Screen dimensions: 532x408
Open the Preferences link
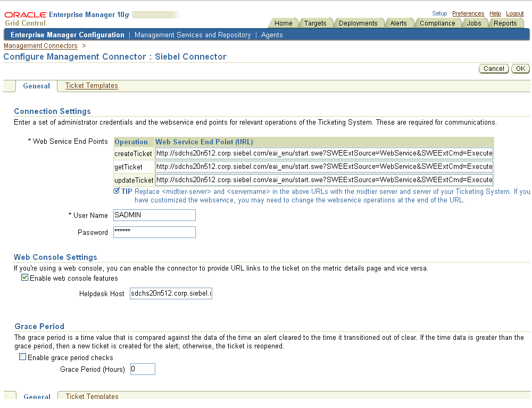468,13
